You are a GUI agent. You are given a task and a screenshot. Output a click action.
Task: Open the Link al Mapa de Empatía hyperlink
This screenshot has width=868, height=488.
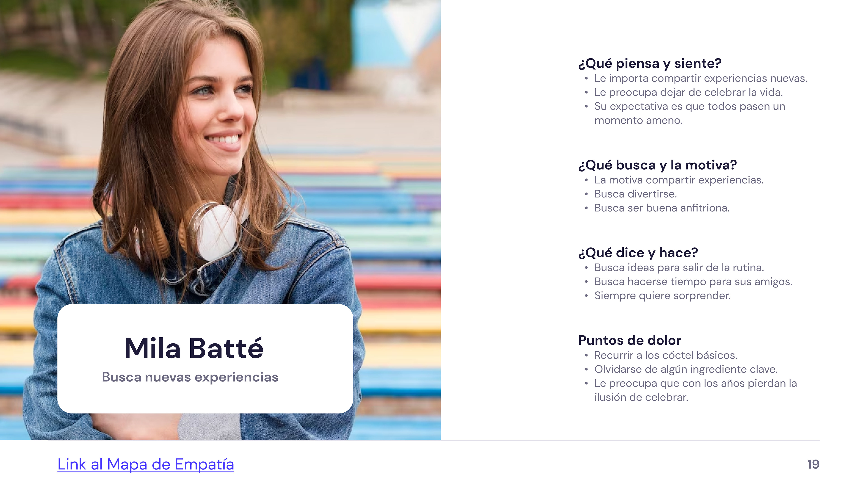tap(146, 465)
